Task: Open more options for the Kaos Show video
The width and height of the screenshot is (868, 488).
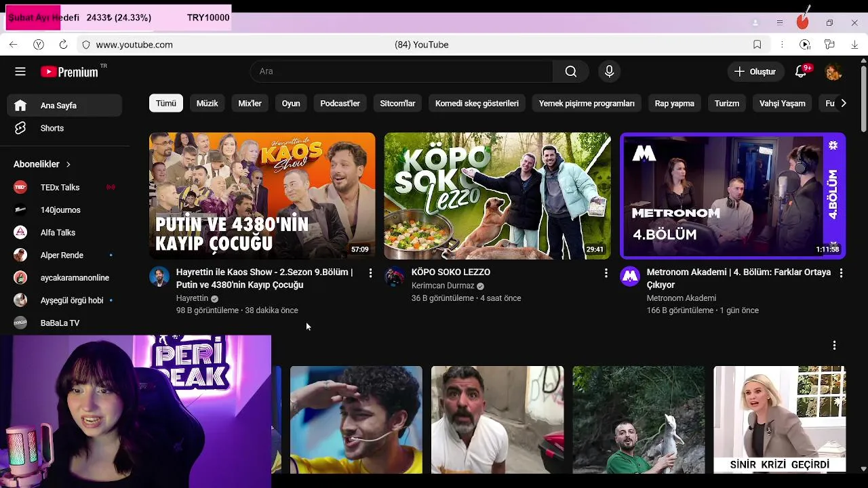Action: [370, 272]
